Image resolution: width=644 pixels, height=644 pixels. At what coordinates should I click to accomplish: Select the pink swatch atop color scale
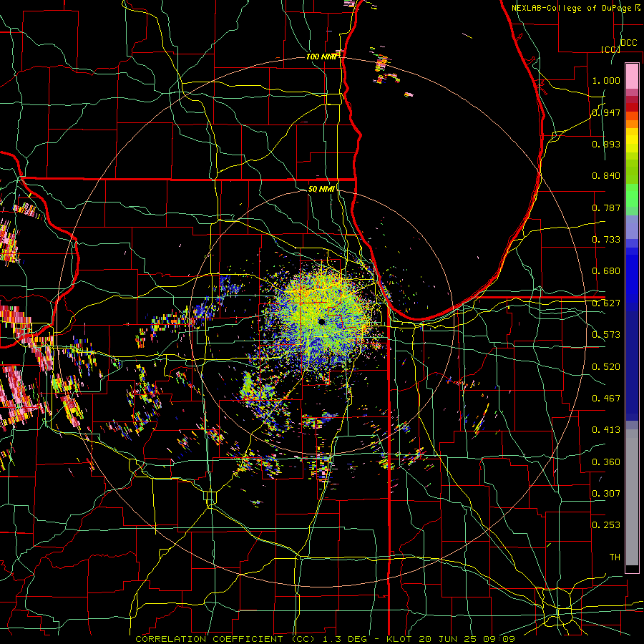632,76
